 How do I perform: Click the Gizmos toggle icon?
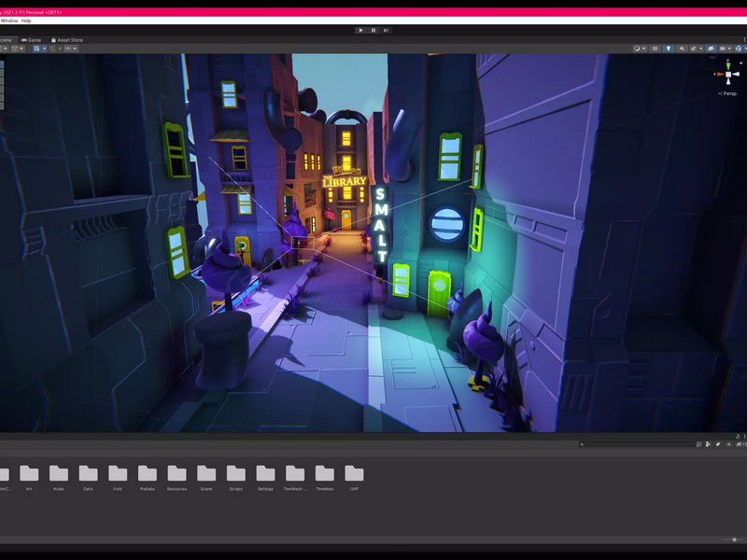pyautogui.click(x=739, y=49)
